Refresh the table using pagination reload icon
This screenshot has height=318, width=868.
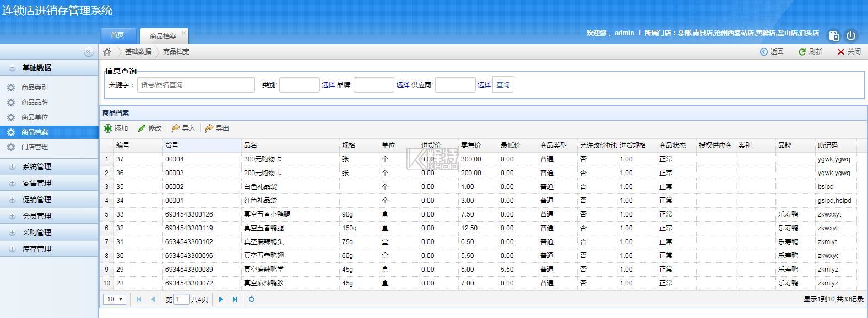click(252, 299)
